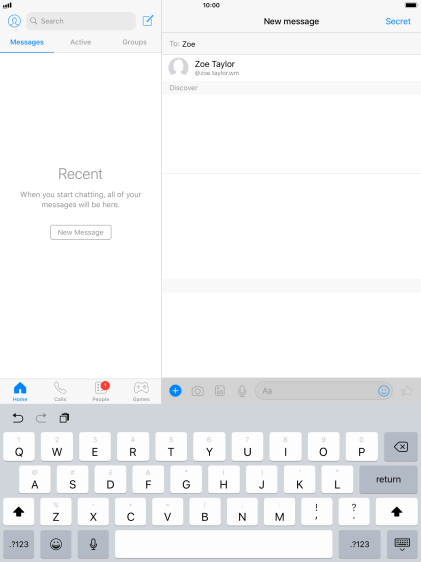
Task: Tap the voice message microphone icon
Action: pyautogui.click(x=242, y=391)
